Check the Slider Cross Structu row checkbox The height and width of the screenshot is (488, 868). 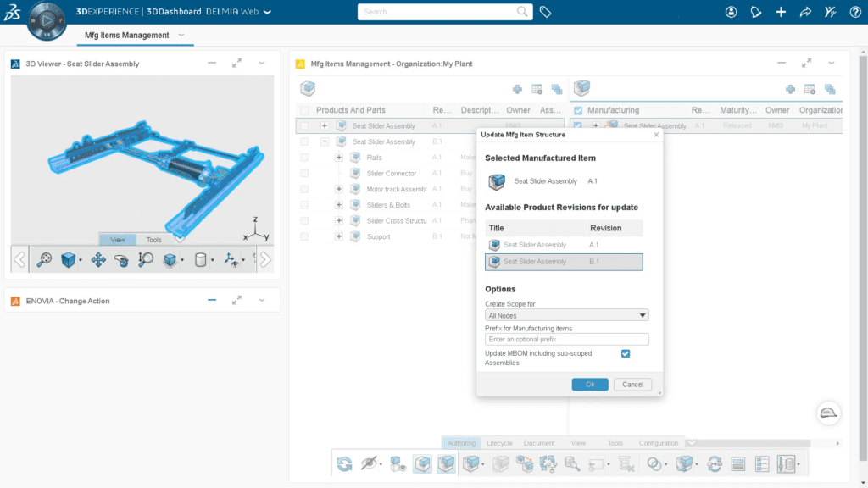click(x=304, y=221)
